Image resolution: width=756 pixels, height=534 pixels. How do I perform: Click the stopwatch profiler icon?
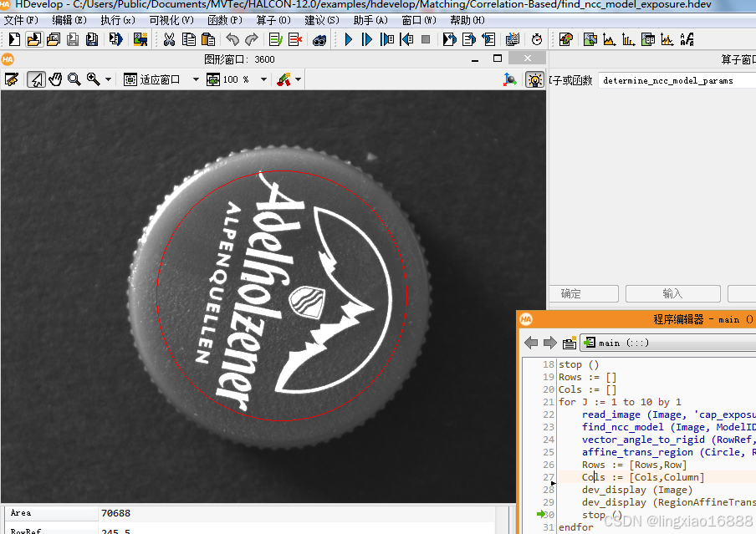[x=537, y=39]
